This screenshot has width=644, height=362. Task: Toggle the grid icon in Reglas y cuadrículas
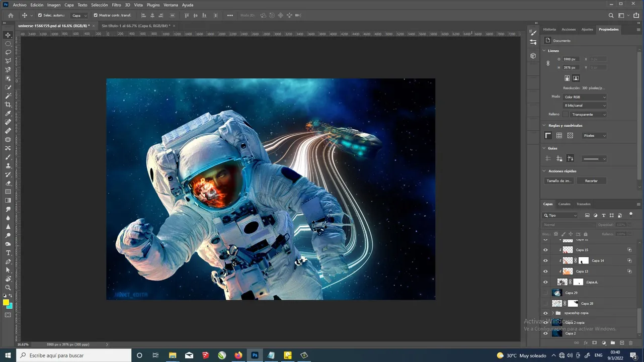click(x=559, y=136)
